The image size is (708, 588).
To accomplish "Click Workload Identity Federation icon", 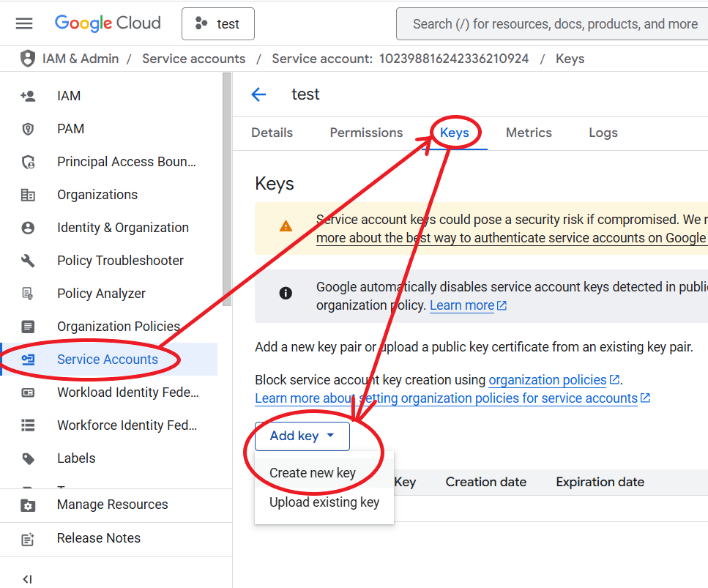I will (28, 392).
